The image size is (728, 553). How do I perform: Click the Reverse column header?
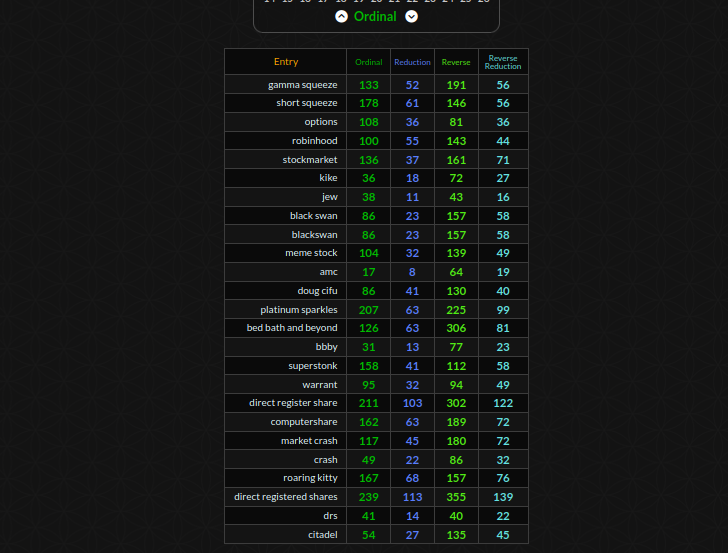pos(456,62)
